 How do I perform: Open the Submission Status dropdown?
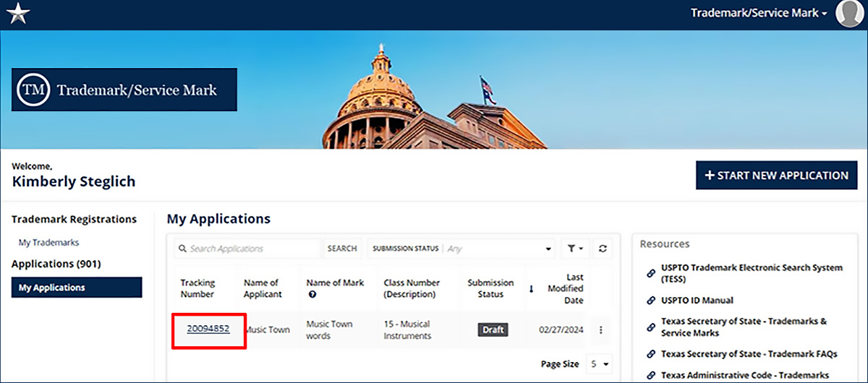pyautogui.click(x=498, y=249)
